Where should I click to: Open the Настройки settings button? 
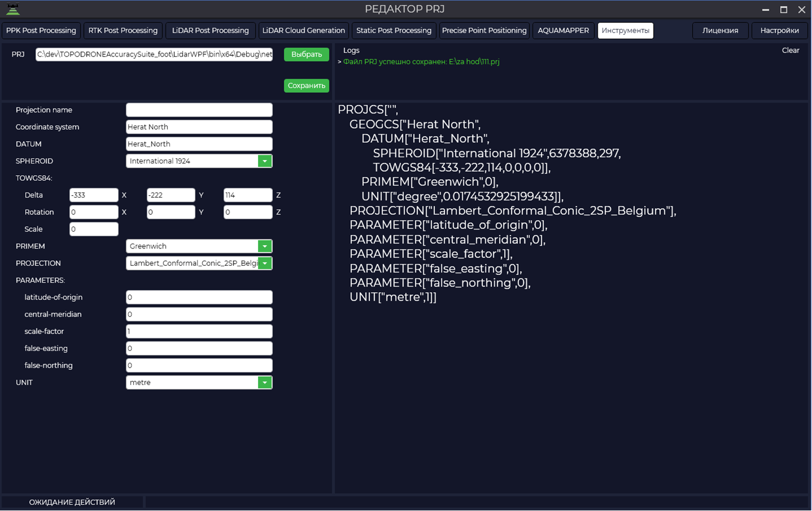tap(780, 30)
